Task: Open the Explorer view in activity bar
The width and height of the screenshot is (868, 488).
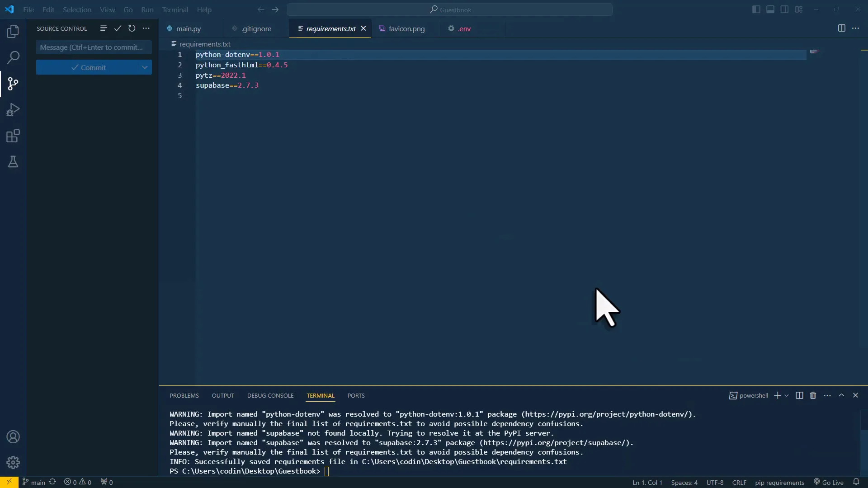Action: [x=13, y=31]
